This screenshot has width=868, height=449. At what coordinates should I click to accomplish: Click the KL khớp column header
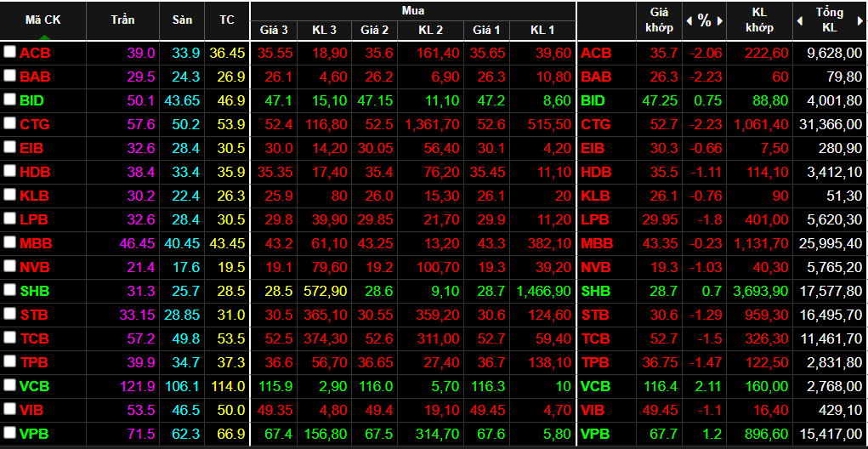click(x=759, y=20)
